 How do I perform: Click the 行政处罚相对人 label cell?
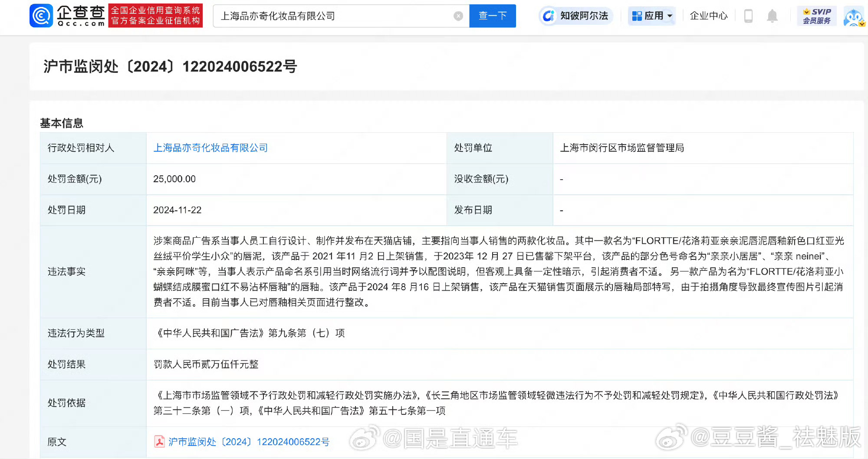93,148
